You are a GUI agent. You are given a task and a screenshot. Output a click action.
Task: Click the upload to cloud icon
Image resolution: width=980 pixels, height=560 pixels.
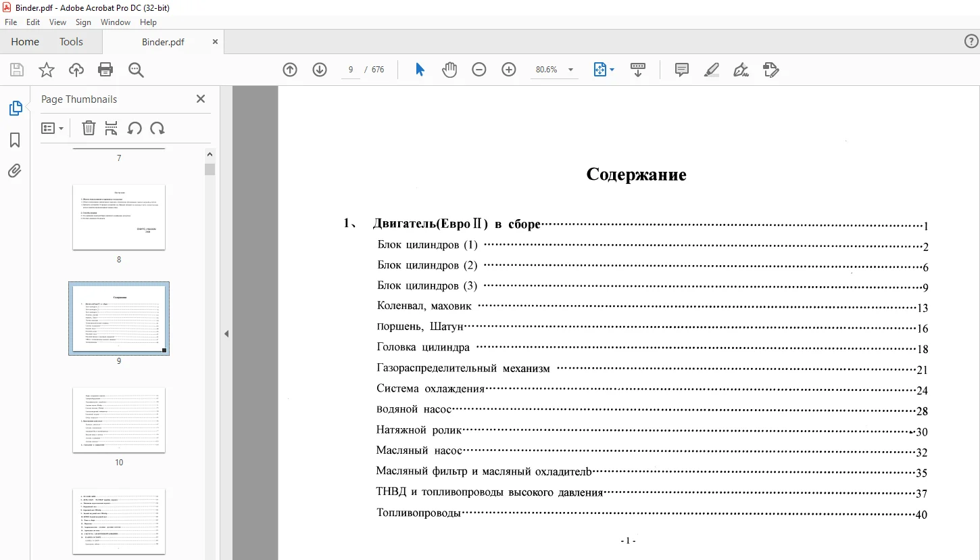76,70
